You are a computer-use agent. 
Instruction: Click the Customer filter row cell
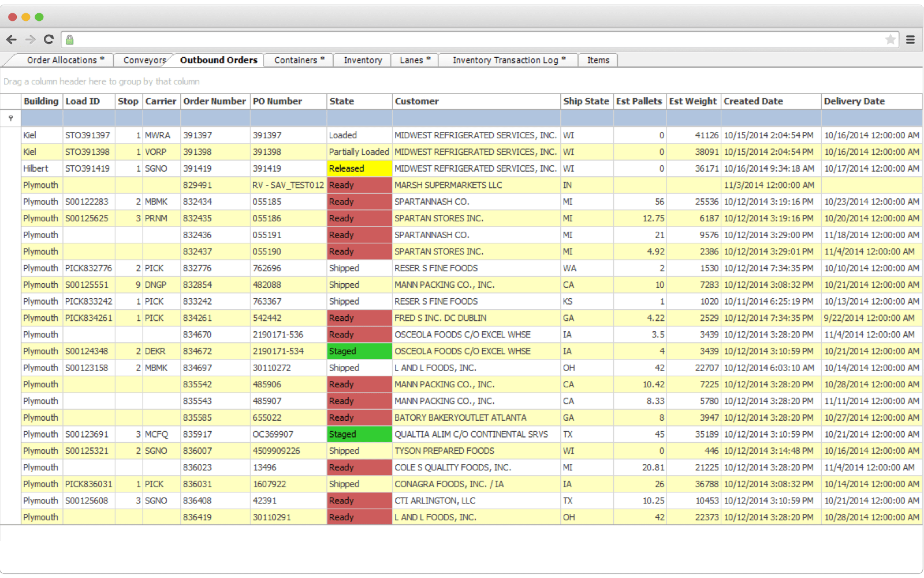pos(476,118)
